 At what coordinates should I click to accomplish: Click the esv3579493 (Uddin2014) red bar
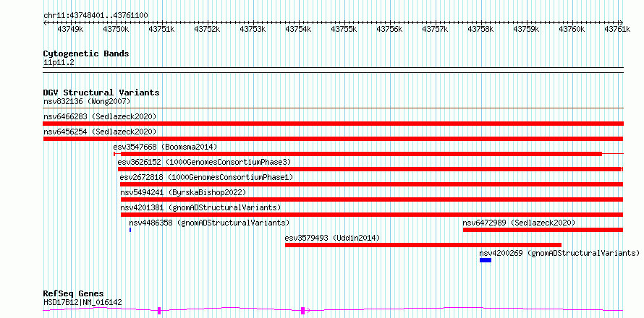pyautogui.click(x=423, y=245)
